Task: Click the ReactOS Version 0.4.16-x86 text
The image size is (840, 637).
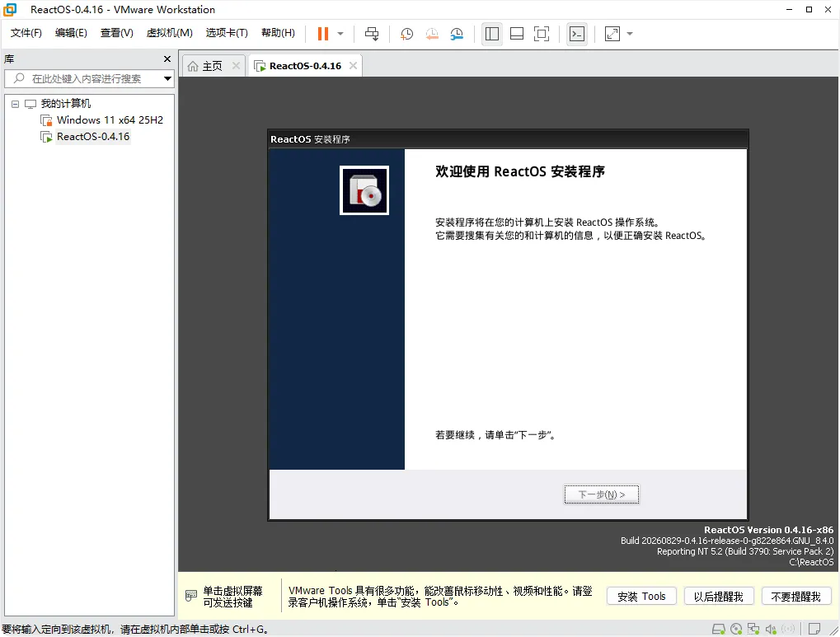Action: pyautogui.click(x=768, y=530)
